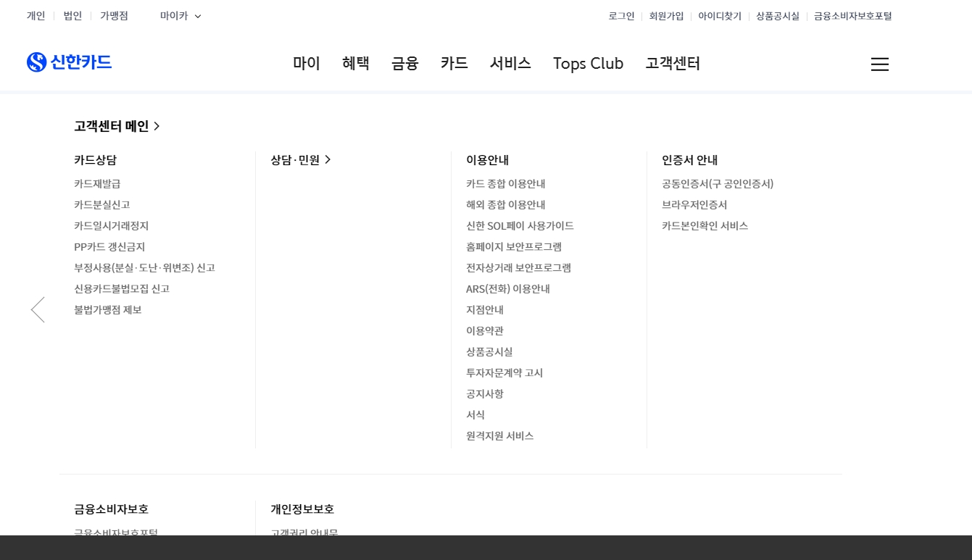Open 지점안내 link
Image resolution: width=972 pixels, height=560 pixels.
[485, 310]
